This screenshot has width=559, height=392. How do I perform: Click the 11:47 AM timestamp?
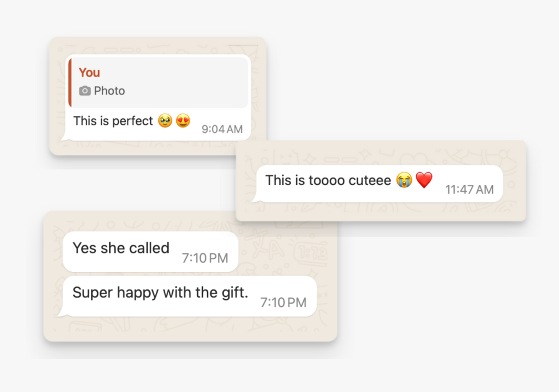(x=469, y=190)
